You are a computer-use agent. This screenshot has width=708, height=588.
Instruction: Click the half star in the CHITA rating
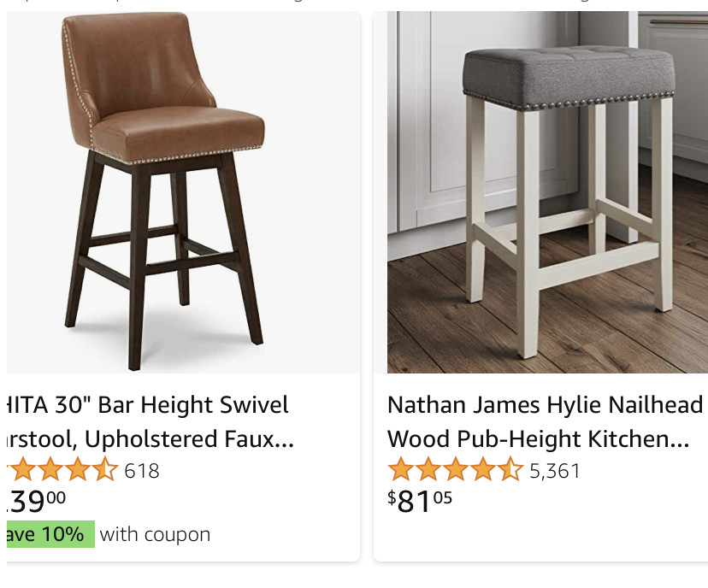(106, 469)
